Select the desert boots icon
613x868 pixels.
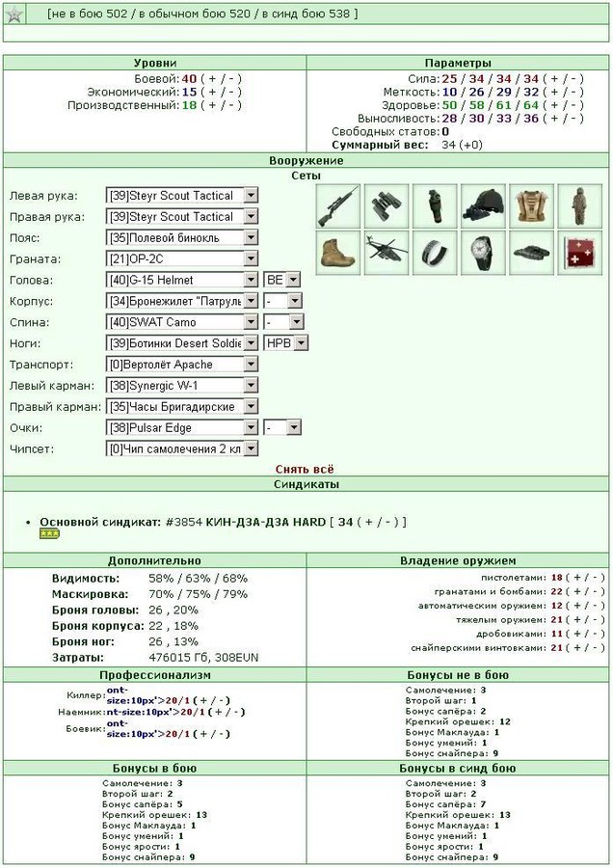338,254
